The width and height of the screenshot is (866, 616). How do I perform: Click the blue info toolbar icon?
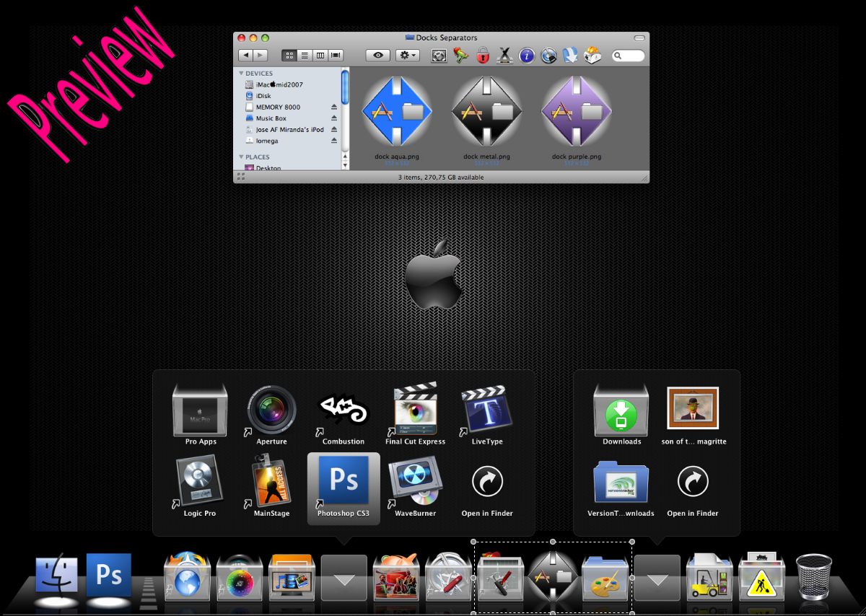click(x=527, y=56)
